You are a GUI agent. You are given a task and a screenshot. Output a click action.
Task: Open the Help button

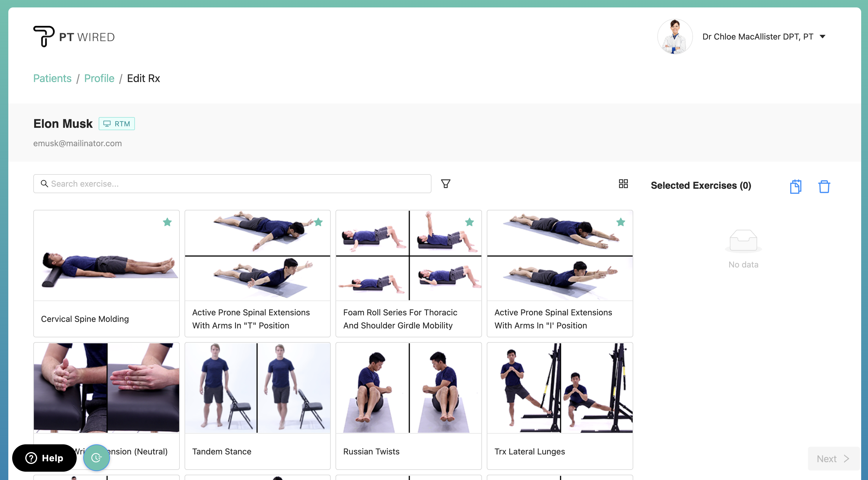pos(44,458)
